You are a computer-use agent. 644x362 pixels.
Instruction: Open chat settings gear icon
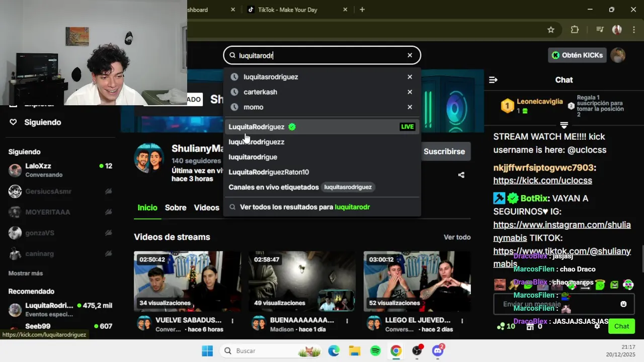597,326
